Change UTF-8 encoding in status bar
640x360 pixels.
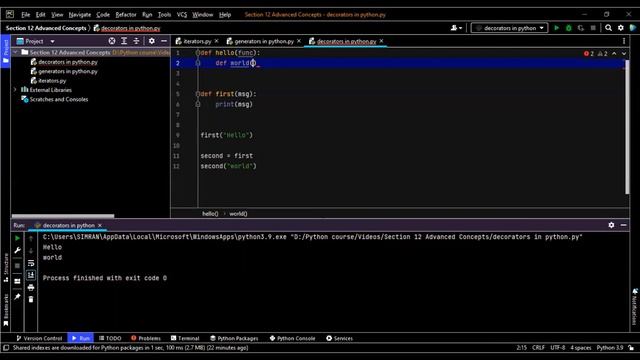[x=558, y=348]
